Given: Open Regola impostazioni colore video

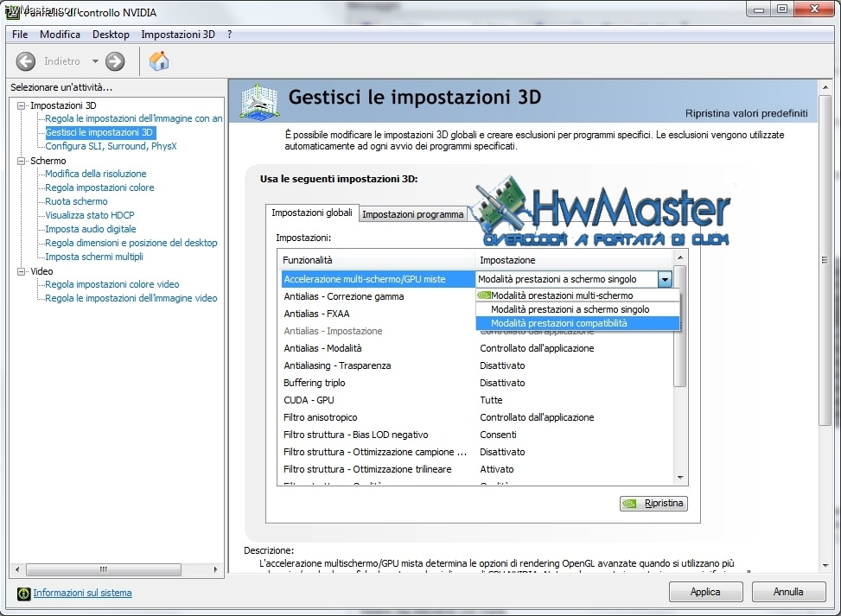Looking at the screenshot, I should point(112,285).
